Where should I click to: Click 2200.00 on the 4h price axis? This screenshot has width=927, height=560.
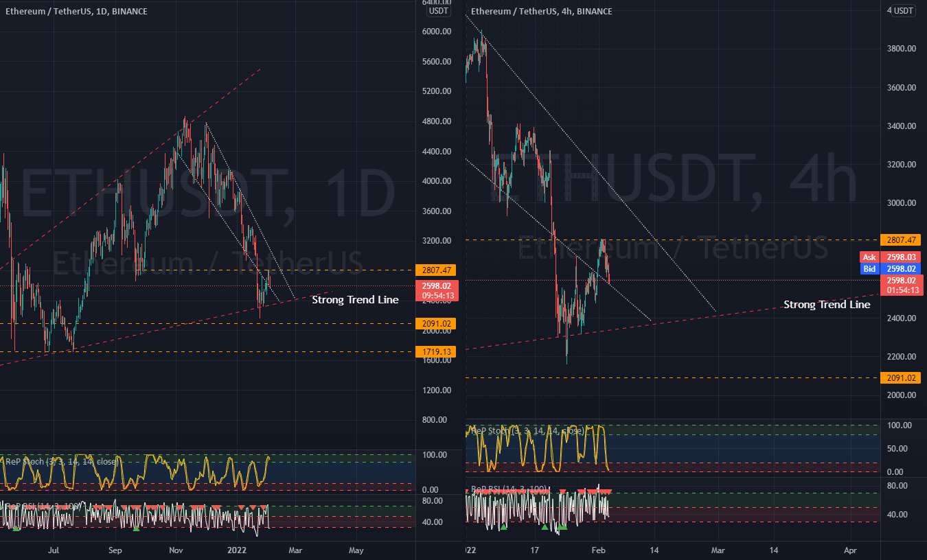click(x=901, y=357)
